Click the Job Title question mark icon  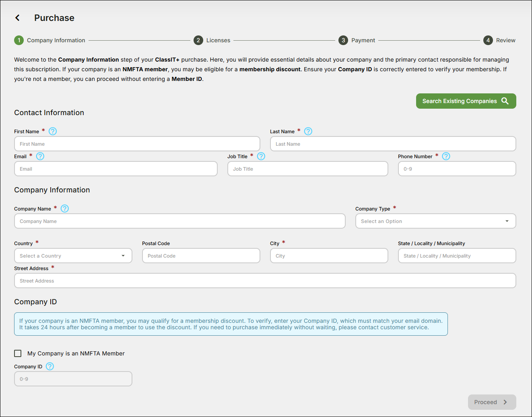[261, 156]
